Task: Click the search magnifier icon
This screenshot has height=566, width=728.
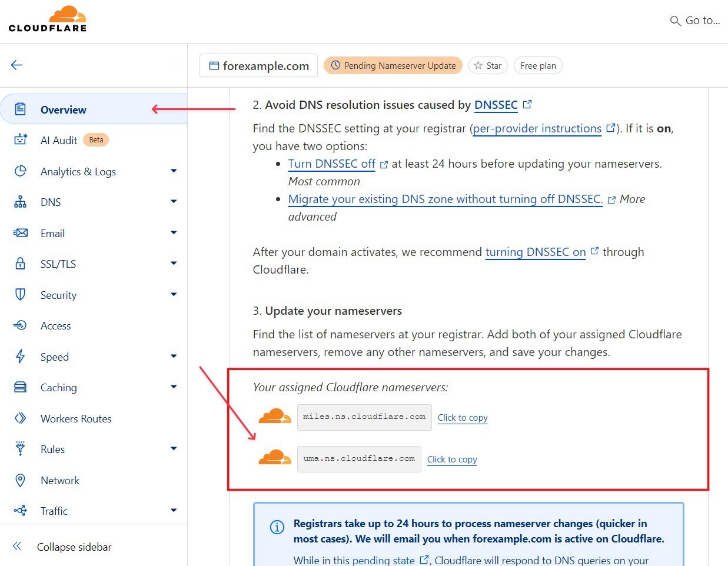Action: coord(675,21)
